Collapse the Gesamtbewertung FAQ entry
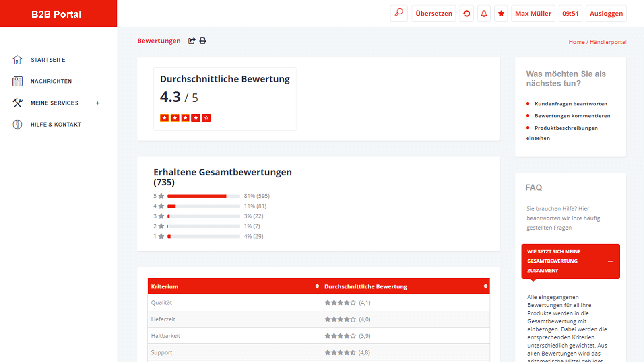 610,261
